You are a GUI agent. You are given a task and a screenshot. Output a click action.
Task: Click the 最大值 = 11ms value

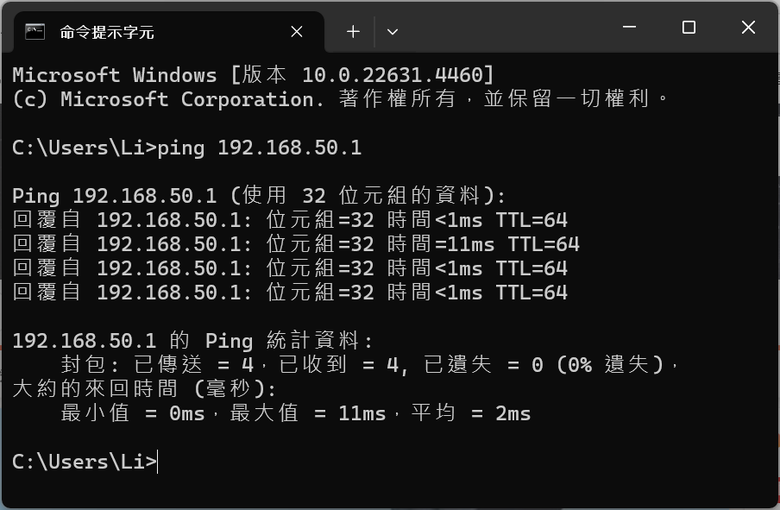(x=308, y=413)
